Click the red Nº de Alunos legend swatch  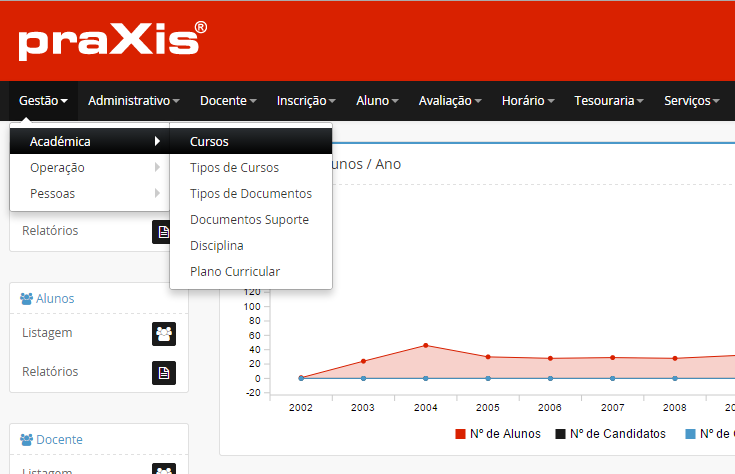(460, 434)
